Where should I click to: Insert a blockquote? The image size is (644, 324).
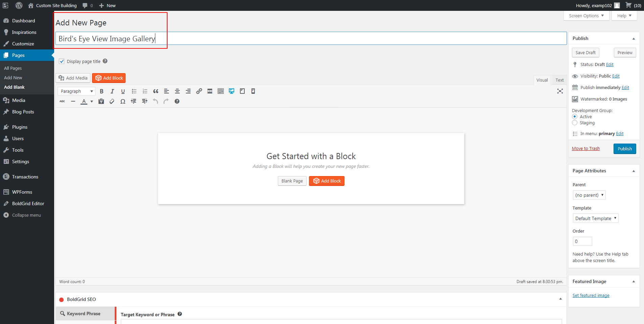156,91
